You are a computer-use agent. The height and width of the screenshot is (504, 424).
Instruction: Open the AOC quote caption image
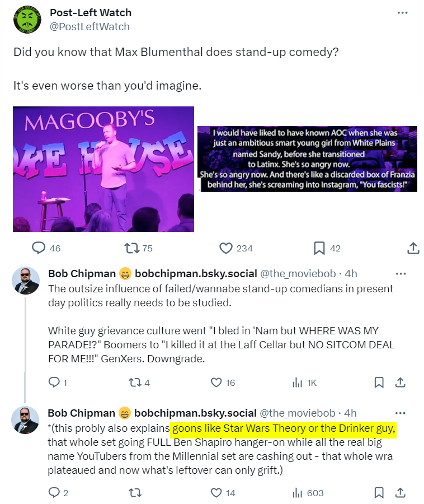(x=308, y=159)
